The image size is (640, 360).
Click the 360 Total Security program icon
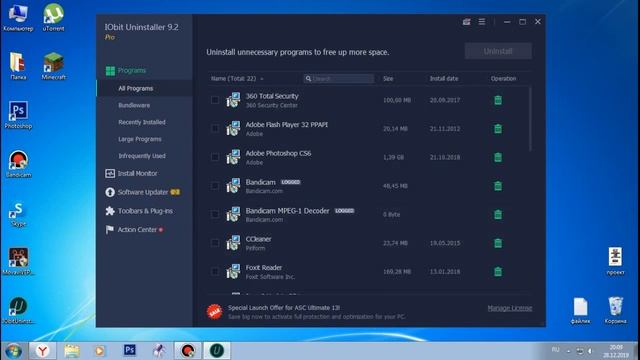pyautogui.click(x=233, y=100)
